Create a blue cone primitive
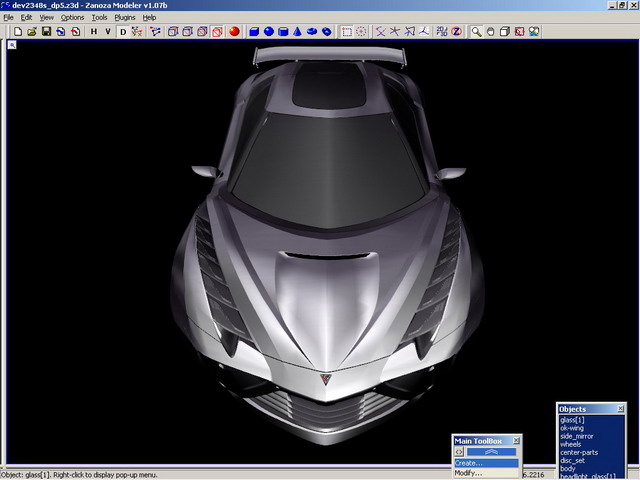This screenshot has height=480, width=640. [298, 32]
